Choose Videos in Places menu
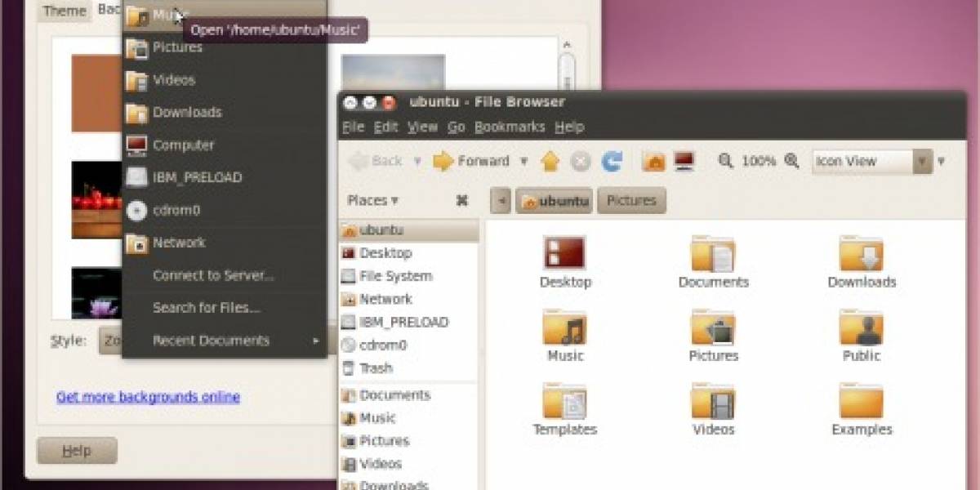 [225, 80]
